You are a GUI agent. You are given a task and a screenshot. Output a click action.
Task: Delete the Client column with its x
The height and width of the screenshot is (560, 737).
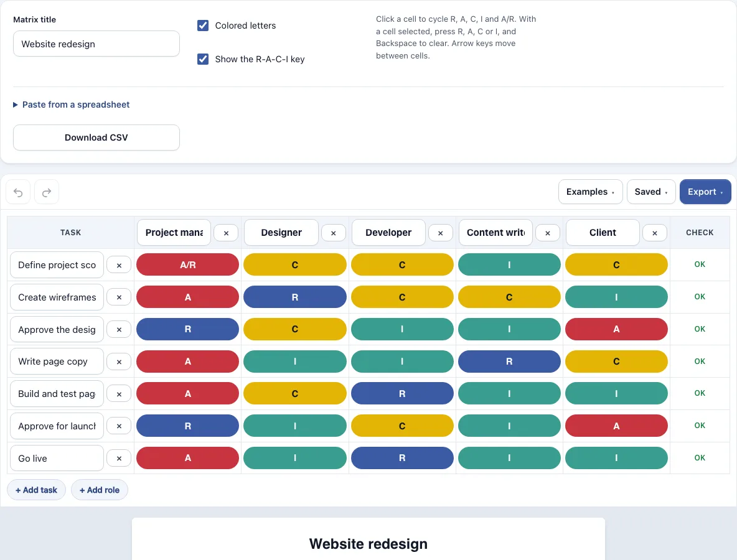coord(655,233)
